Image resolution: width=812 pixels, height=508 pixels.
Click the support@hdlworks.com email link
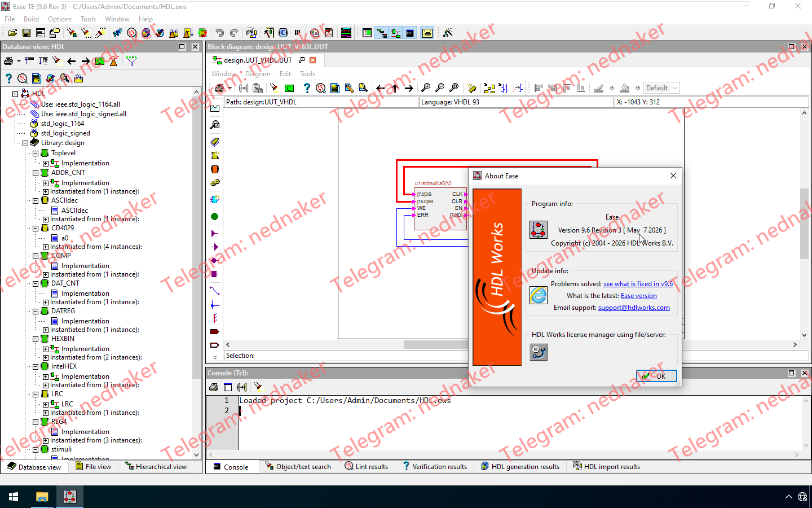pyautogui.click(x=634, y=308)
